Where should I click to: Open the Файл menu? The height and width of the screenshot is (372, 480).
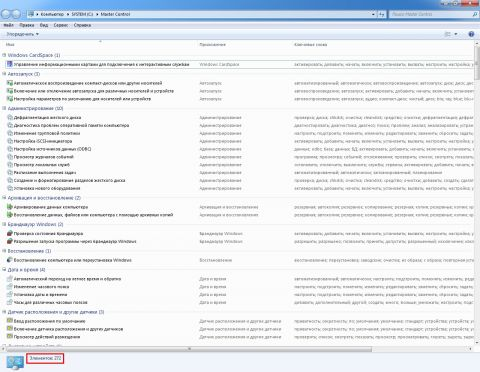point(8,25)
